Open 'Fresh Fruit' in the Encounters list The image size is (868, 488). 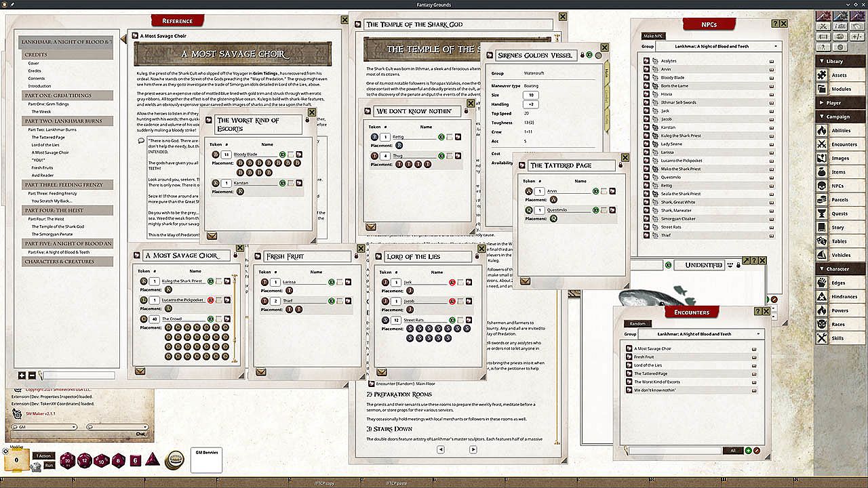(x=644, y=357)
